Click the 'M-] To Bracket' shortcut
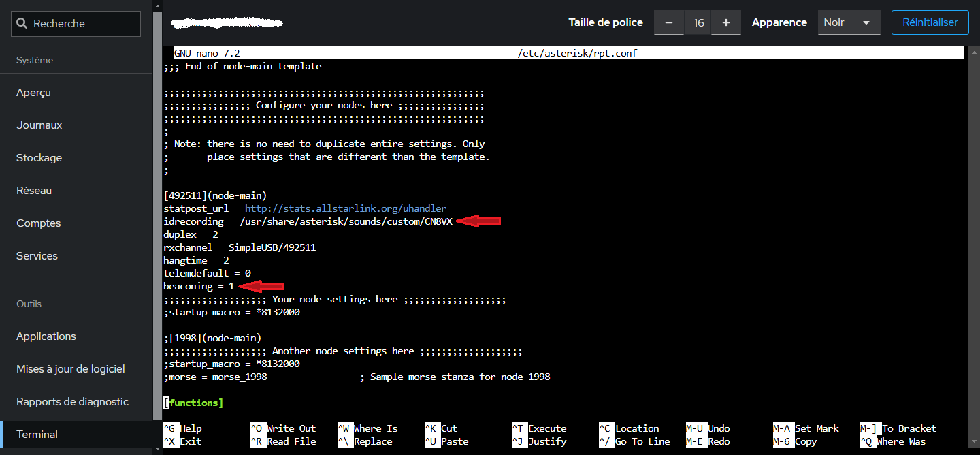 coord(898,428)
